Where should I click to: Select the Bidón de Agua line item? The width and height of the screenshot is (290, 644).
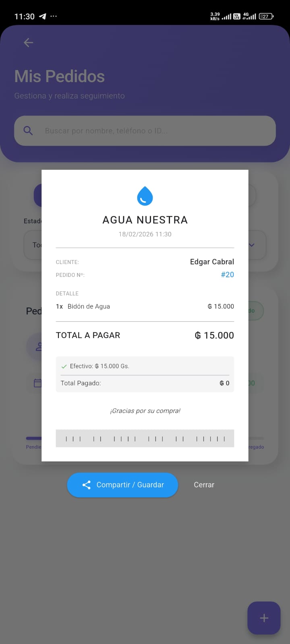pyautogui.click(x=89, y=306)
